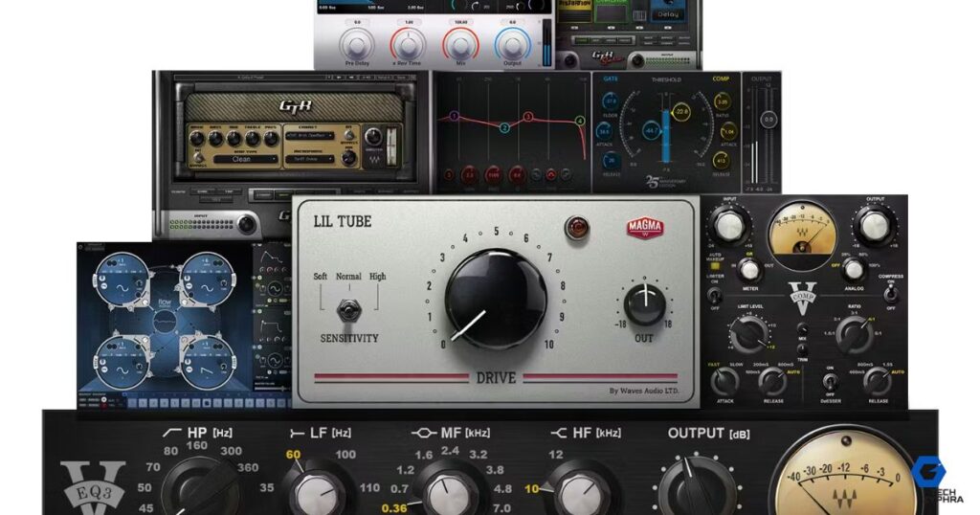Select EQ band node 3
980x515 pixels.
point(528,117)
